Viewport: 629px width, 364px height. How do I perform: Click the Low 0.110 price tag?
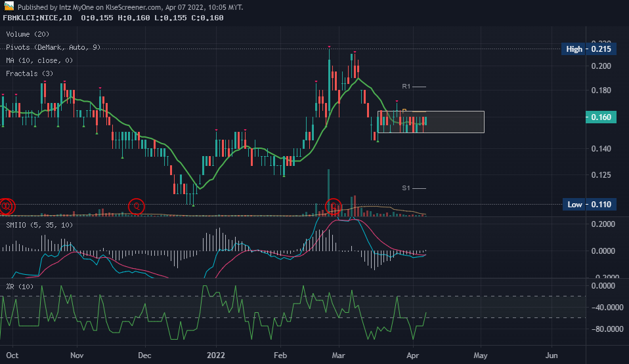click(589, 205)
